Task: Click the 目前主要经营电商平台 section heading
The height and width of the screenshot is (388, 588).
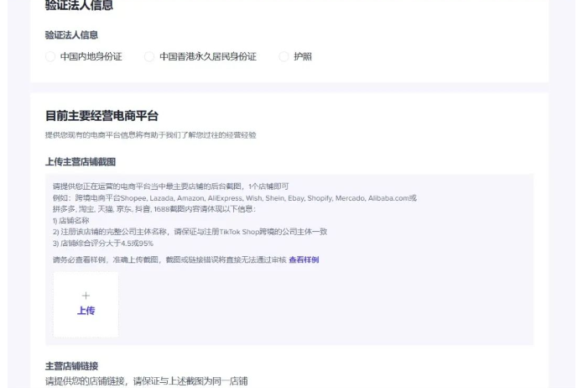Action: click(101, 116)
